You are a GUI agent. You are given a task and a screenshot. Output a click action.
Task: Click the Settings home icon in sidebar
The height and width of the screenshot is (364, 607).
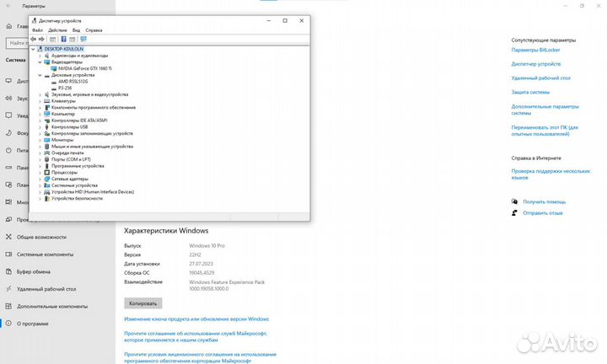pos(9,24)
